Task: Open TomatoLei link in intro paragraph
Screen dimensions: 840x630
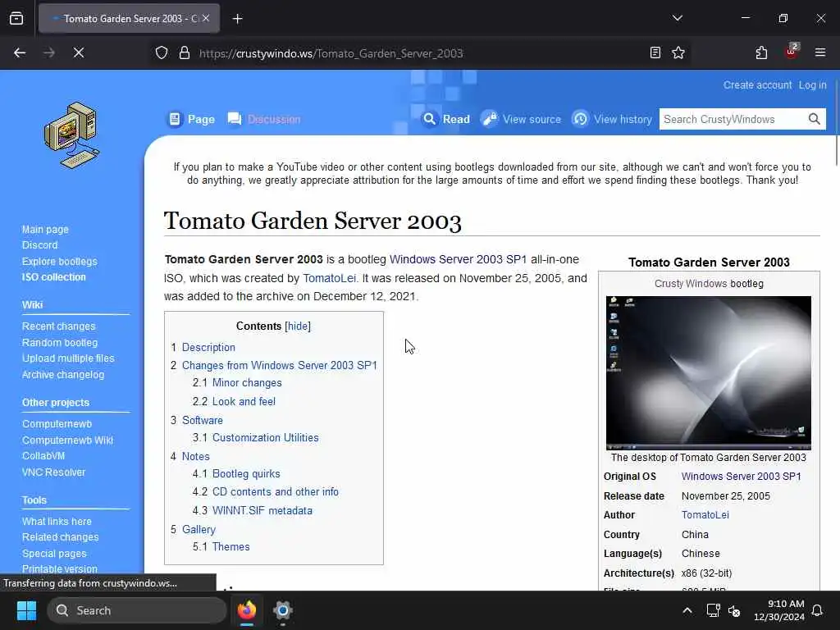Action: tap(329, 278)
